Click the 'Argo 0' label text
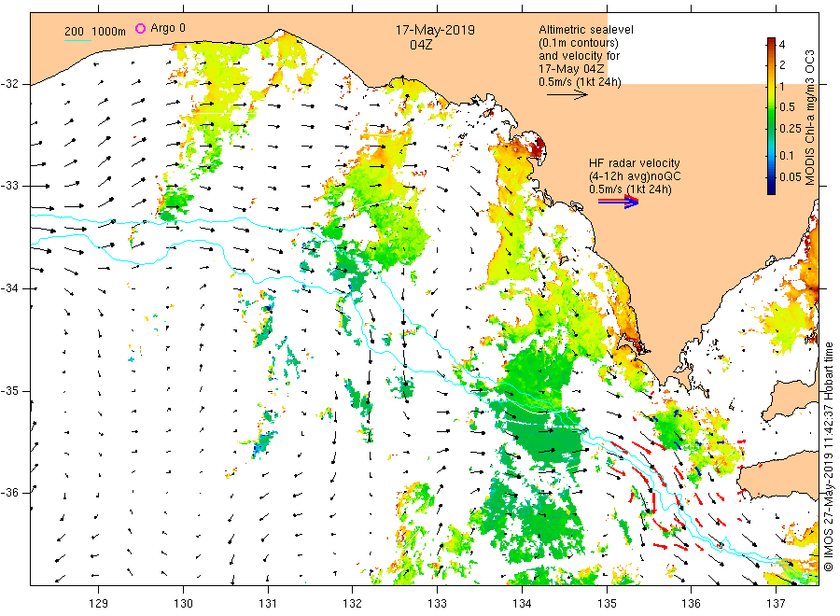Image resolution: width=840 pixels, height=616 pixels. 168,28
